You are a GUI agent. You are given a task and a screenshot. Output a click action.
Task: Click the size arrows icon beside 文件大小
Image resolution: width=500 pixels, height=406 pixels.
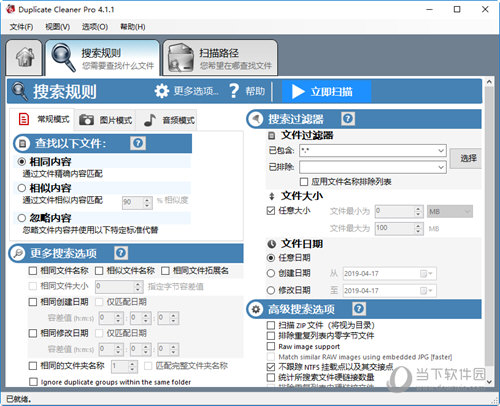point(272,196)
